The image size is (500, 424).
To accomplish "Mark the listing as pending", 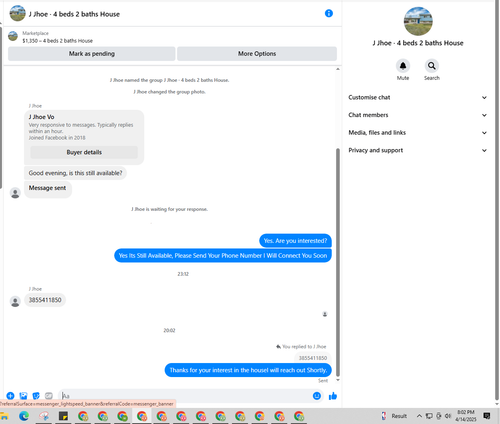I will (x=92, y=54).
